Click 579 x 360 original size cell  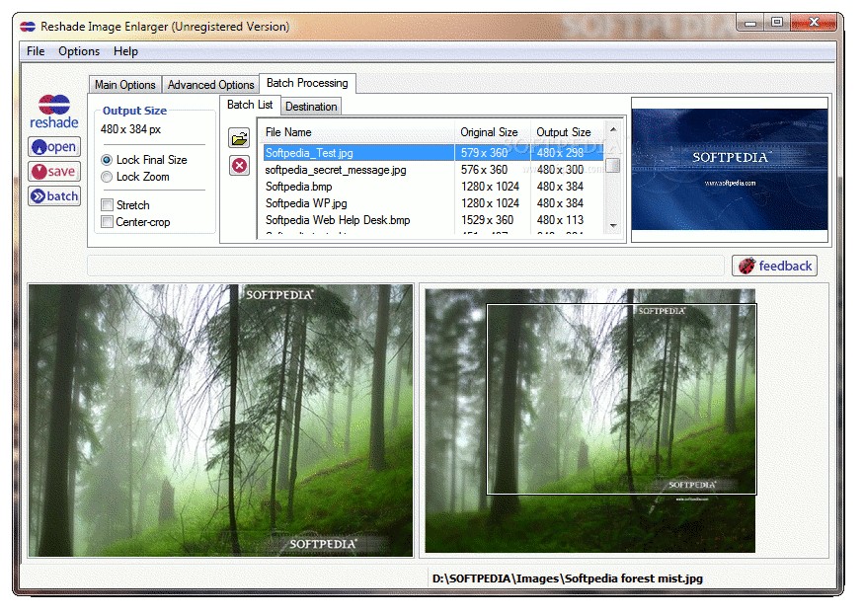point(485,153)
